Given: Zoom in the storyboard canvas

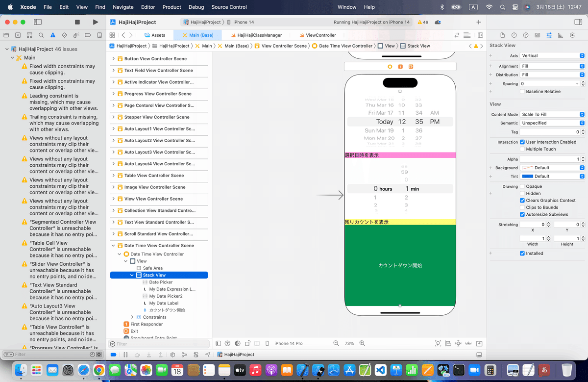Looking at the screenshot, I should 362,343.
